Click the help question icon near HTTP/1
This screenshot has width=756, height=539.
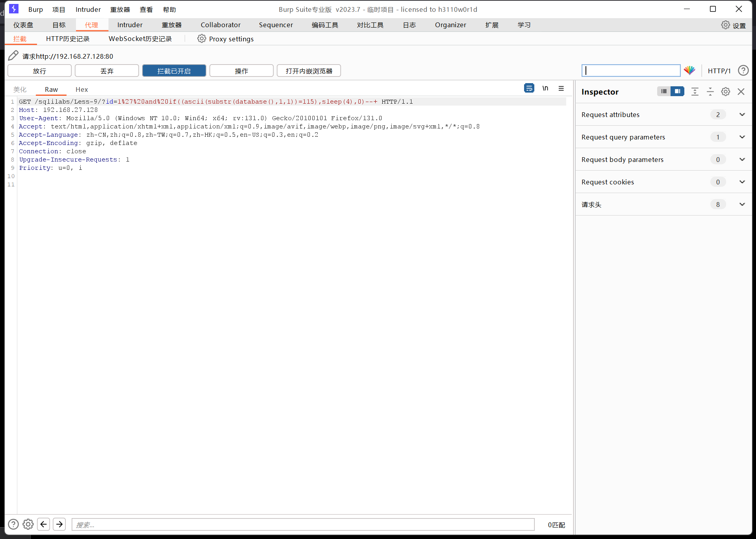click(x=743, y=71)
